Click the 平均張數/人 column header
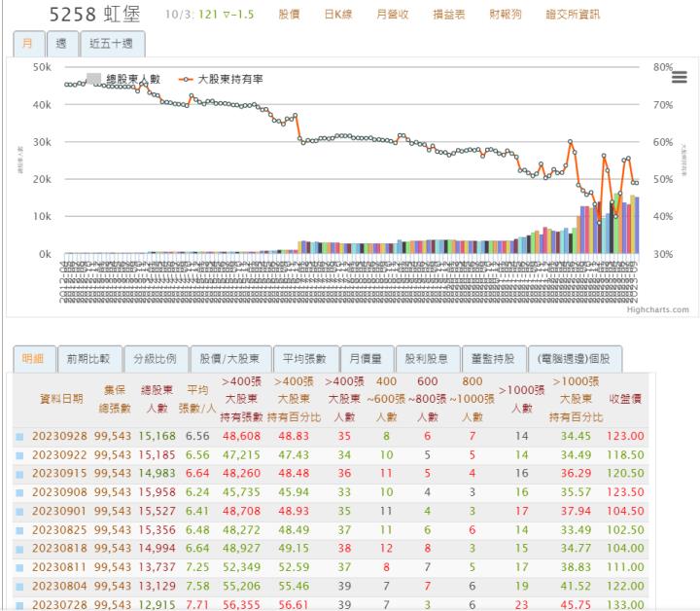700x611 pixels. point(197,399)
